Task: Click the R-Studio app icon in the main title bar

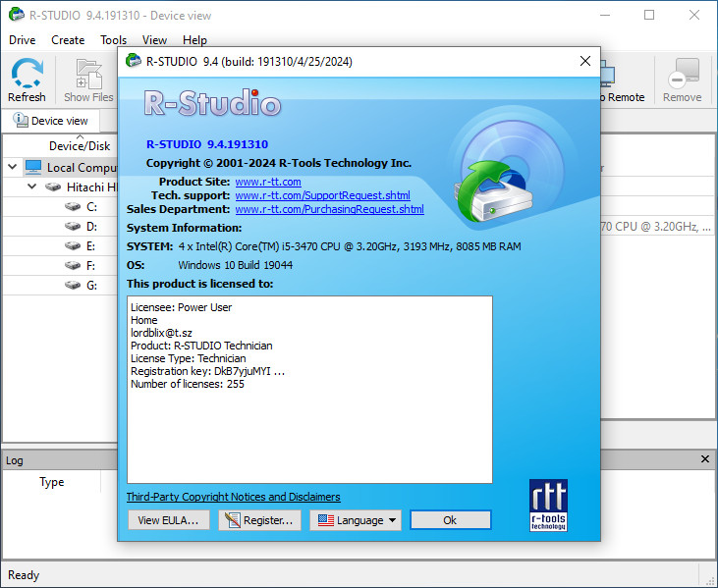Action: (17, 14)
